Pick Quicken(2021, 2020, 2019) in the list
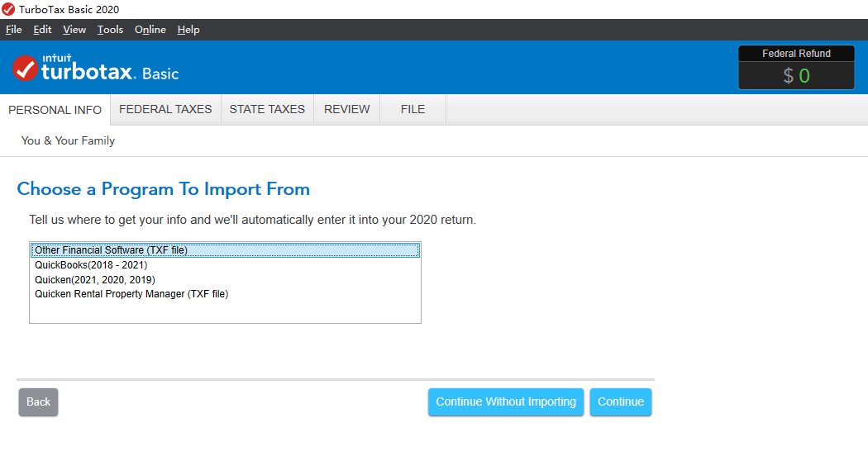This screenshot has width=868, height=456. (x=95, y=280)
